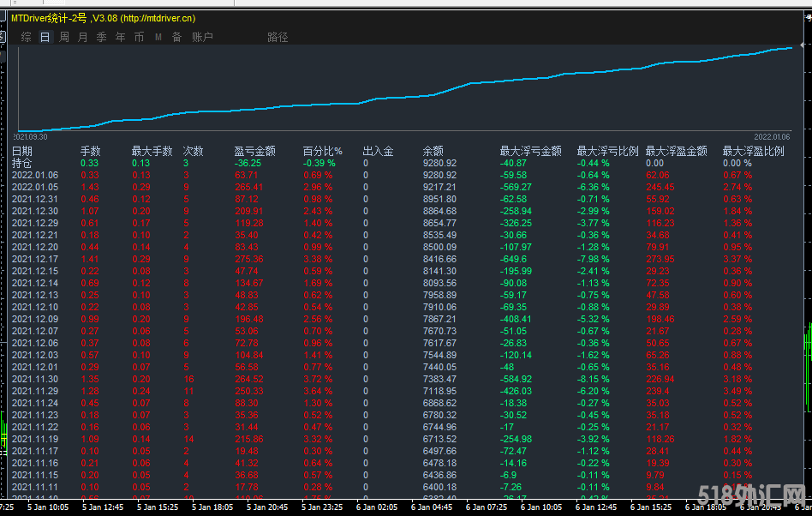This screenshot has height=516, width=812.
Task: Click the percentage value 3.72 %
Action: pos(318,379)
